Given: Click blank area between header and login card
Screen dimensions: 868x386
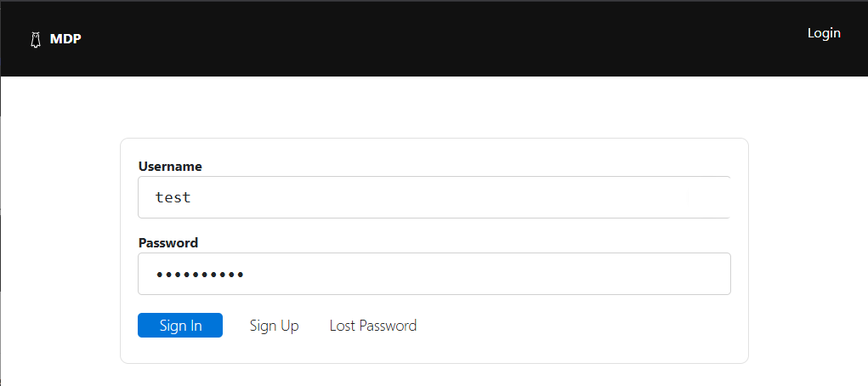Looking at the screenshot, I should (434, 107).
